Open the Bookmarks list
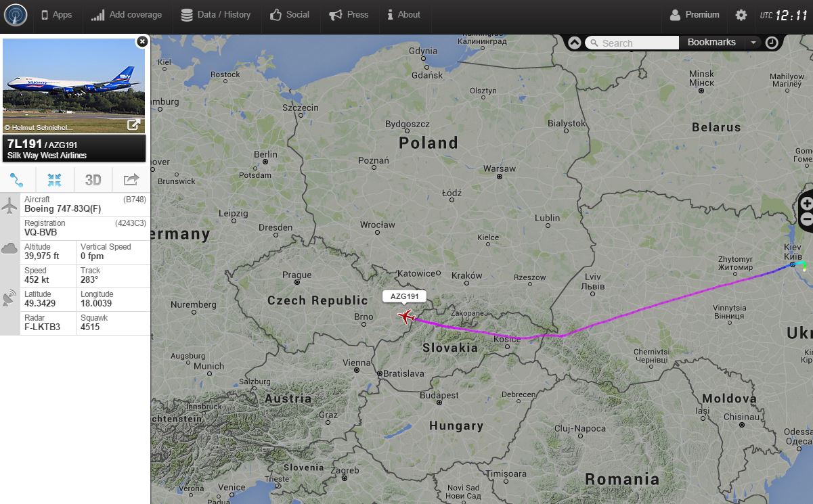This screenshot has width=813, height=504. pos(711,43)
